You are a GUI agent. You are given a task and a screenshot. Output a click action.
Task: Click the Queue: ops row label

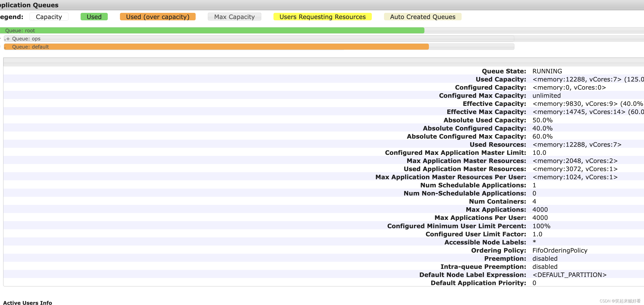26,39
